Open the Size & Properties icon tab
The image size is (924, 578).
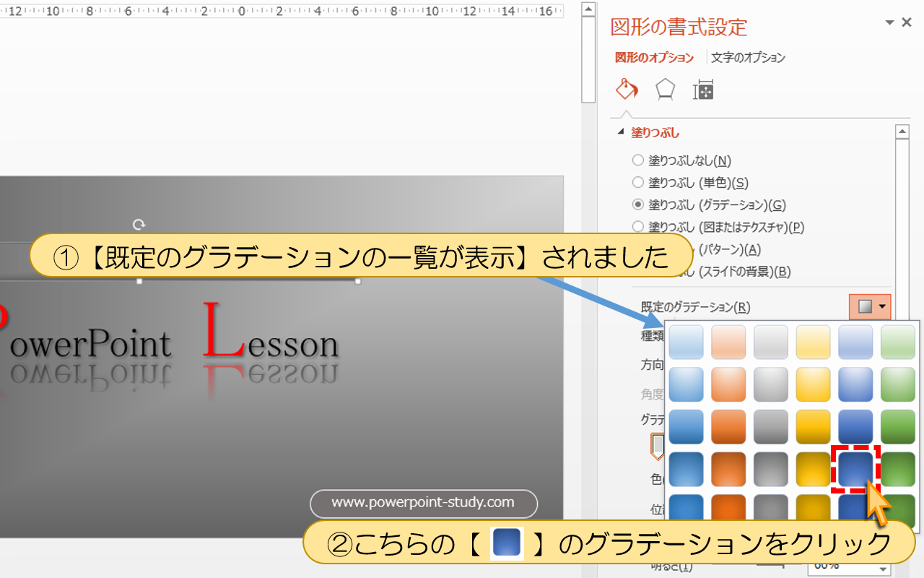[703, 90]
